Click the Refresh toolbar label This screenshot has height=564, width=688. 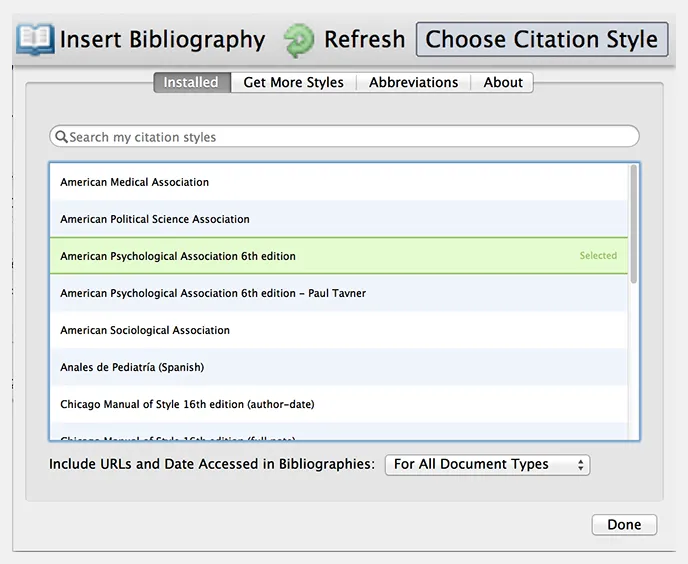(364, 40)
